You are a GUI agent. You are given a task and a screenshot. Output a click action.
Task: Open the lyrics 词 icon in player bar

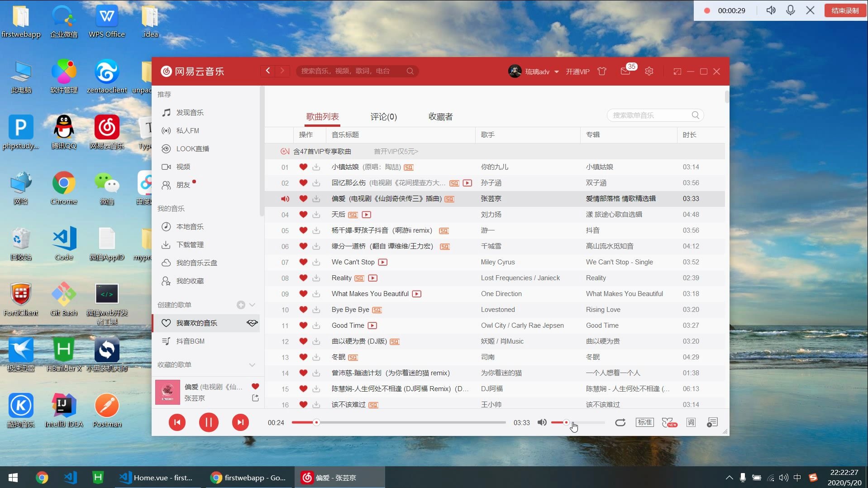coord(691,422)
